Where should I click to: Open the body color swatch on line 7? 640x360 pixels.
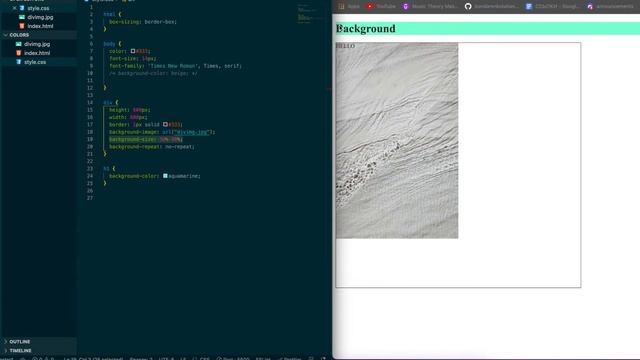click(133, 51)
